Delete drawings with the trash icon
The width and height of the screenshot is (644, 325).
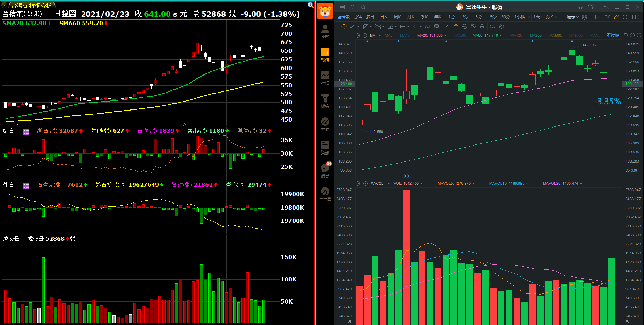coord(482,26)
